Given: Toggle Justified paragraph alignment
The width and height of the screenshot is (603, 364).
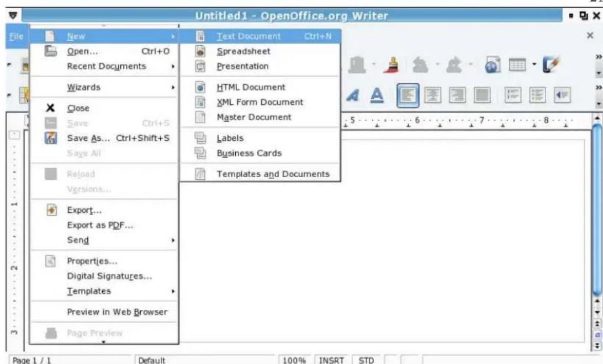Looking at the screenshot, I should click(482, 95).
